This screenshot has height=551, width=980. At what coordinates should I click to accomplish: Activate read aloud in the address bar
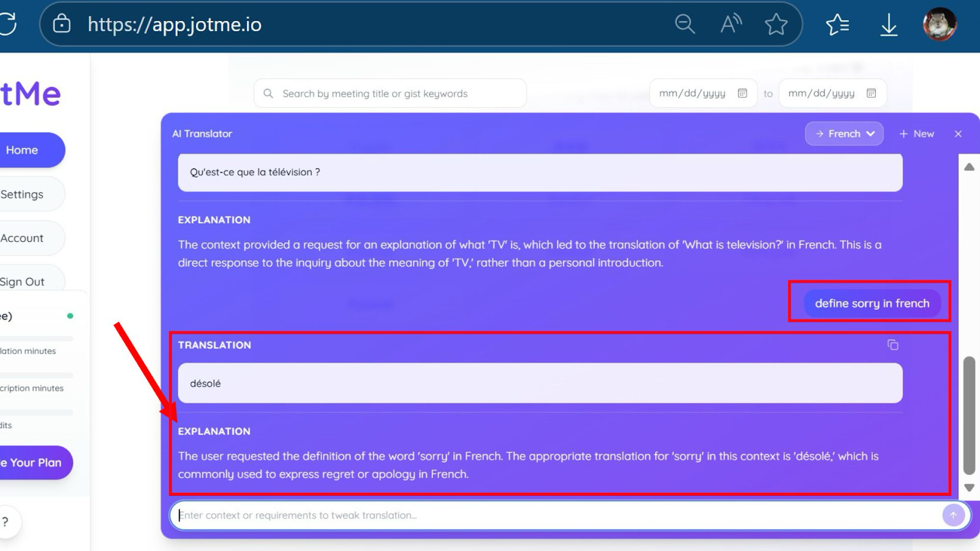pos(730,23)
